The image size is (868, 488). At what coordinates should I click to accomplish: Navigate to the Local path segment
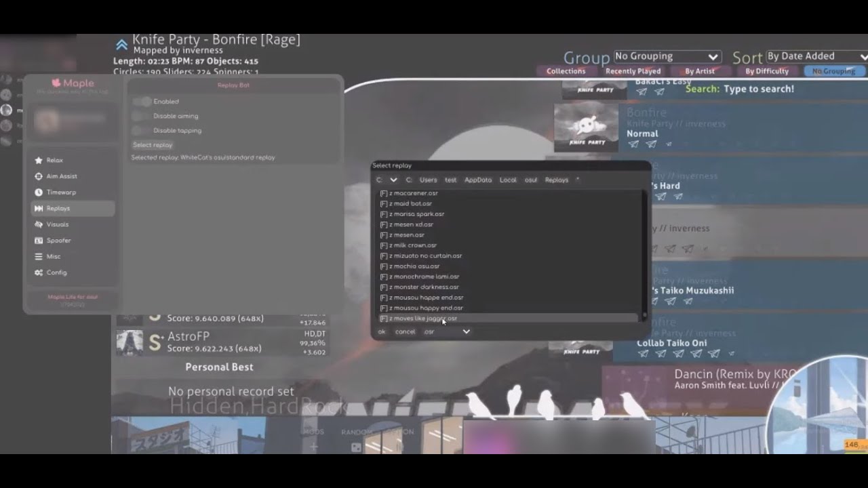[508, 180]
